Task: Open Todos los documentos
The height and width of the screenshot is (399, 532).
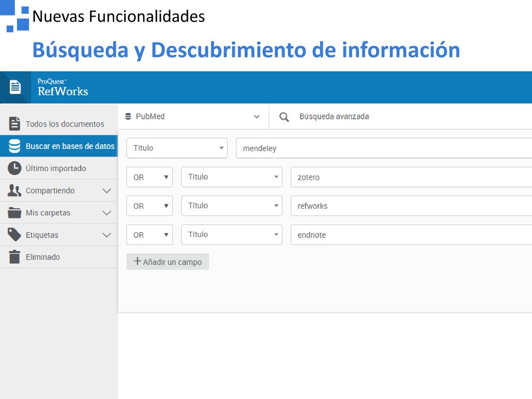Action: coord(59,124)
